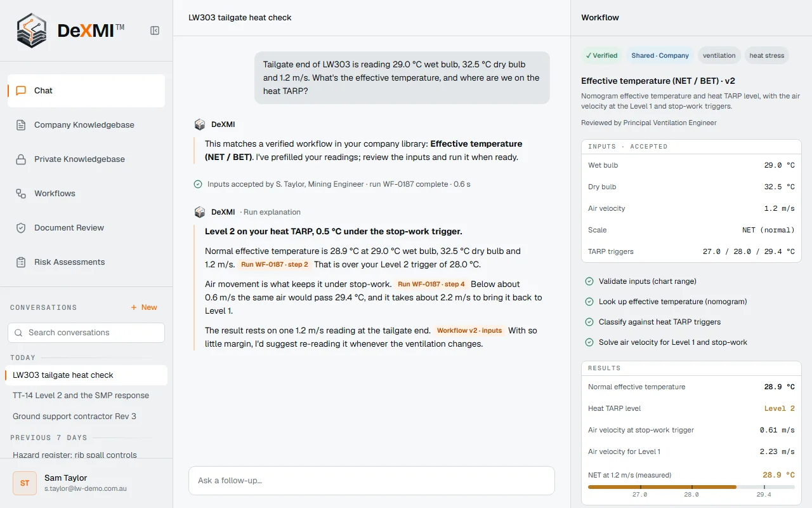Click the Heat TARP level result Level 2
The image size is (812, 508).
[780, 408]
